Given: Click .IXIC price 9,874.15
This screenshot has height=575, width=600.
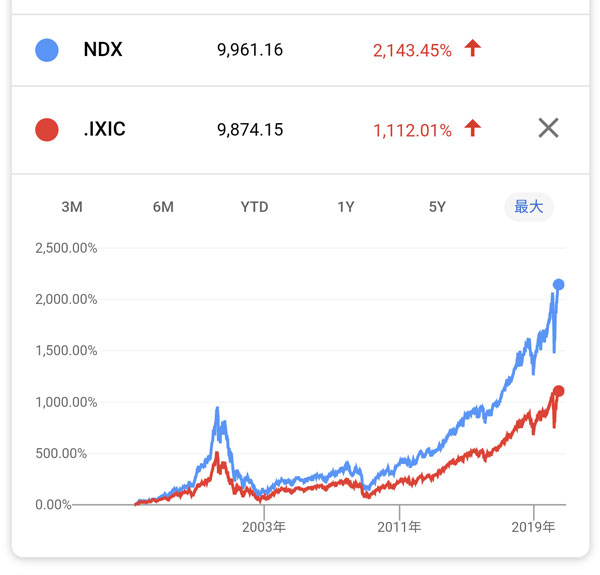Looking at the screenshot, I should pyautogui.click(x=249, y=129).
